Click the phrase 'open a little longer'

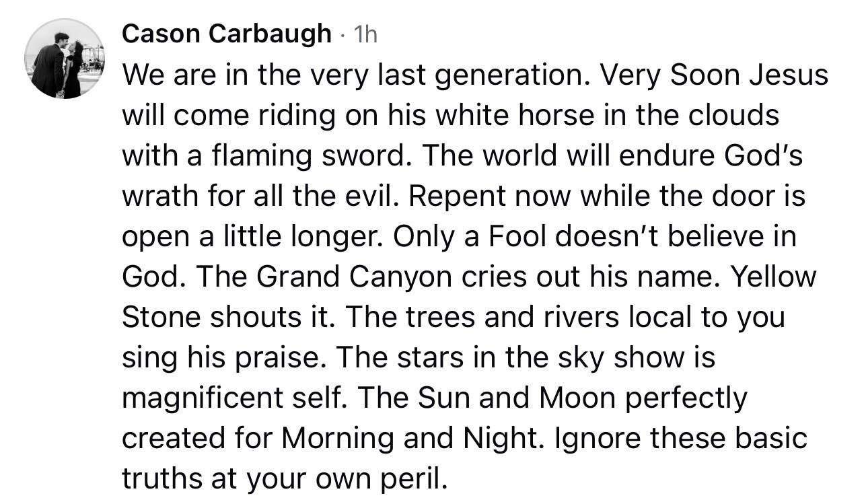pyautogui.click(x=251, y=236)
